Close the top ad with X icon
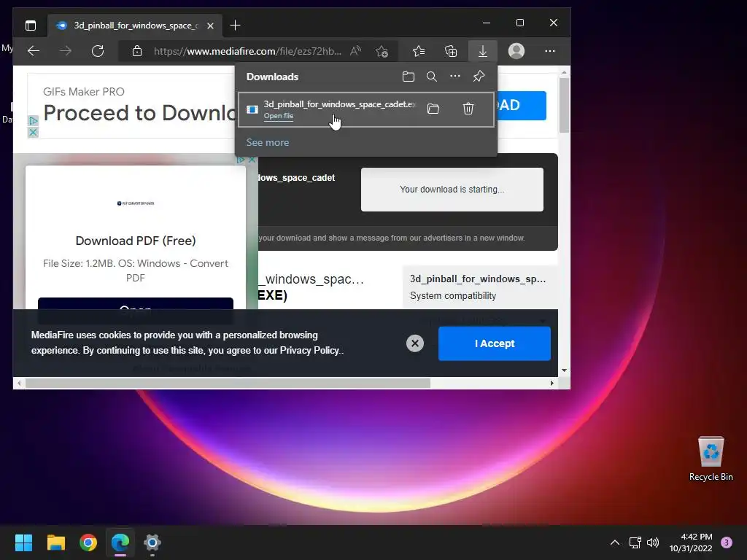Viewport: 747px width, 560px height. pos(33,133)
